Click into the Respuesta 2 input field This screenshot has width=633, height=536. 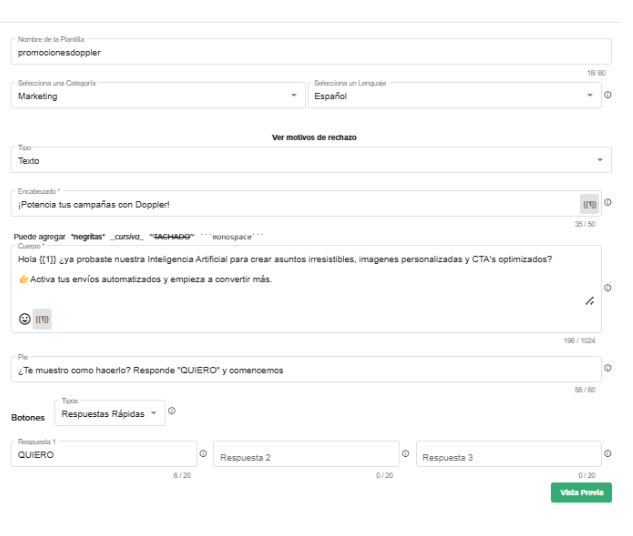coord(304,456)
